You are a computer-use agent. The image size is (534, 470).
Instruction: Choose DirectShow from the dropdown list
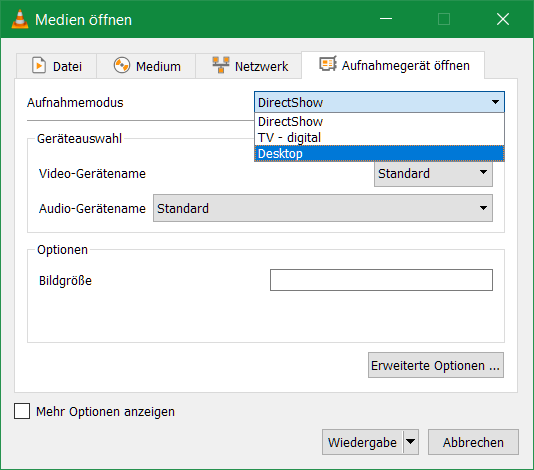(379, 122)
